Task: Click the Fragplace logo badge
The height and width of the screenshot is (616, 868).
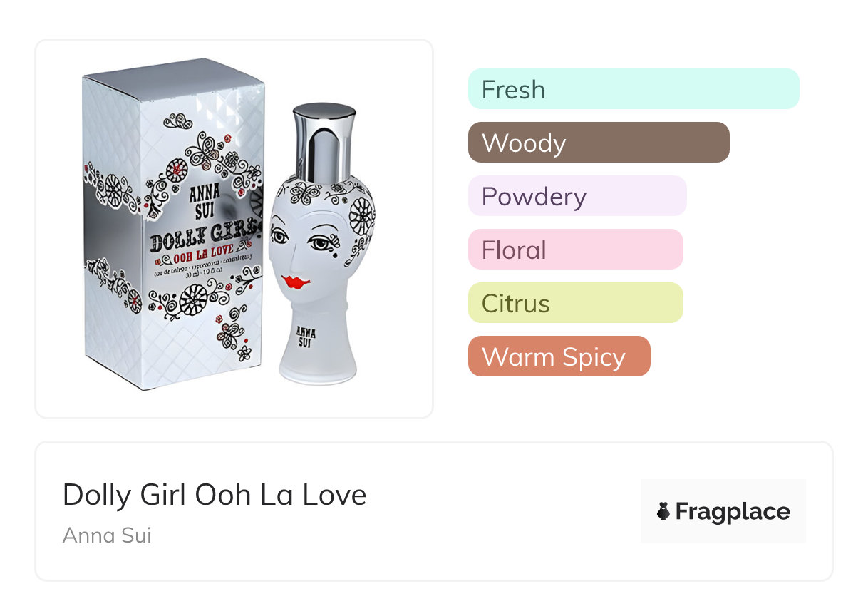Action: click(723, 511)
